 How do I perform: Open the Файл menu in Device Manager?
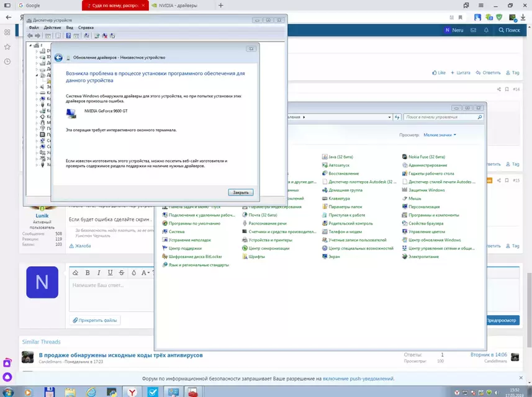pyautogui.click(x=34, y=27)
